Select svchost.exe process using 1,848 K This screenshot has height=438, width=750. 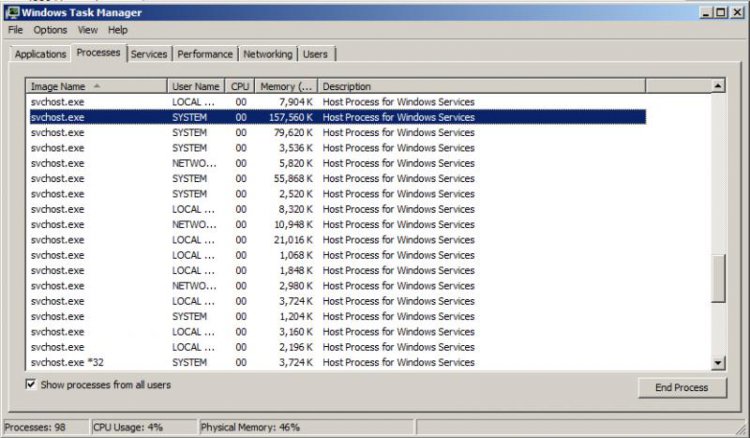coord(338,270)
